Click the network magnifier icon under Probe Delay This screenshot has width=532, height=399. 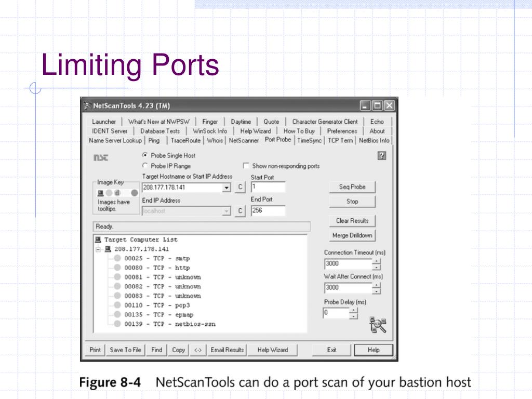pyautogui.click(x=378, y=325)
